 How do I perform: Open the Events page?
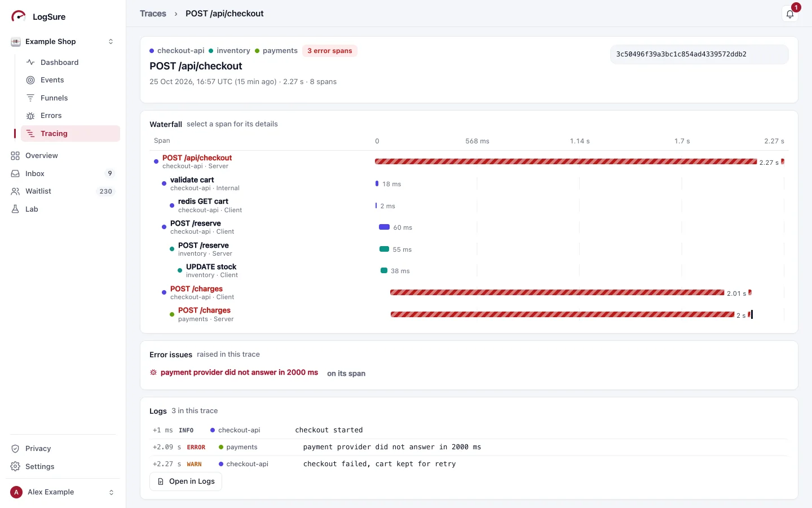pos(70,80)
